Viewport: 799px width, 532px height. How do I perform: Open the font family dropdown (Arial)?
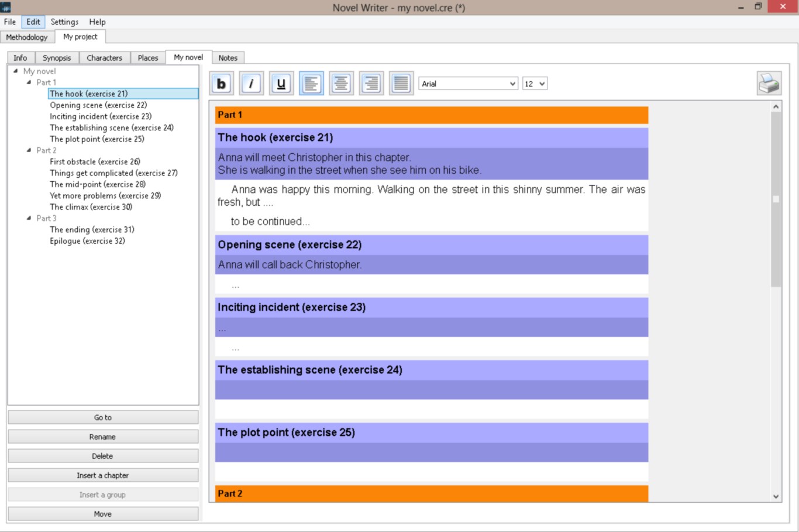tap(468, 84)
